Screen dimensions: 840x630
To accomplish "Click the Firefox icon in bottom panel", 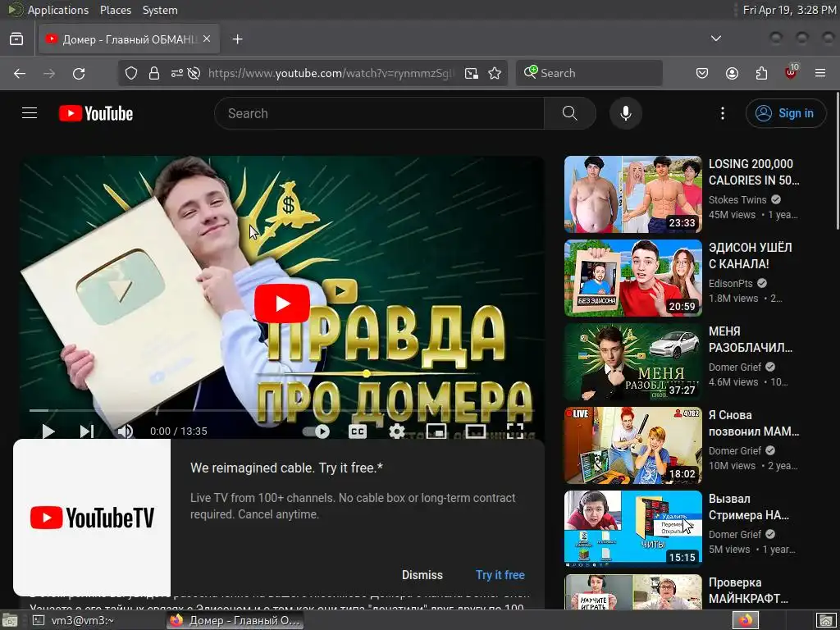I will [745, 620].
